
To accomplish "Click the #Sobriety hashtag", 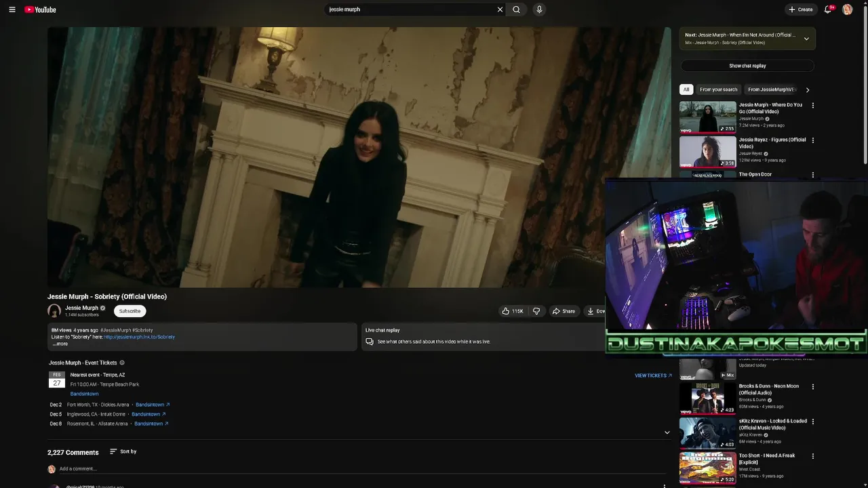I will 142,330.
